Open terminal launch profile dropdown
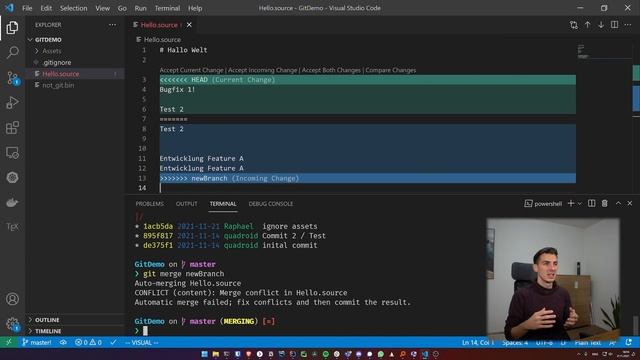The width and height of the screenshot is (640, 360). click(579, 203)
